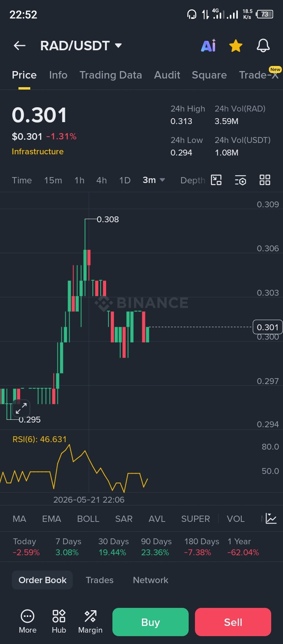Select the 1h chart interval
The image size is (283, 644).
(x=79, y=180)
